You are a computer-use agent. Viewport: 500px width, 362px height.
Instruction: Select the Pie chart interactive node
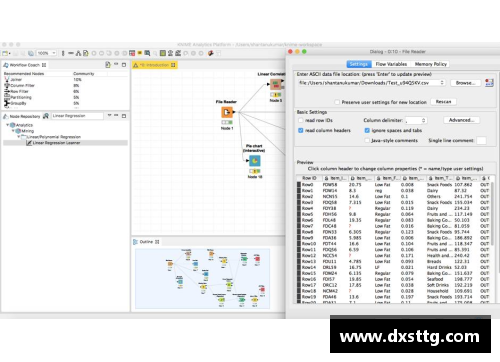pyautogui.click(x=255, y=161)
